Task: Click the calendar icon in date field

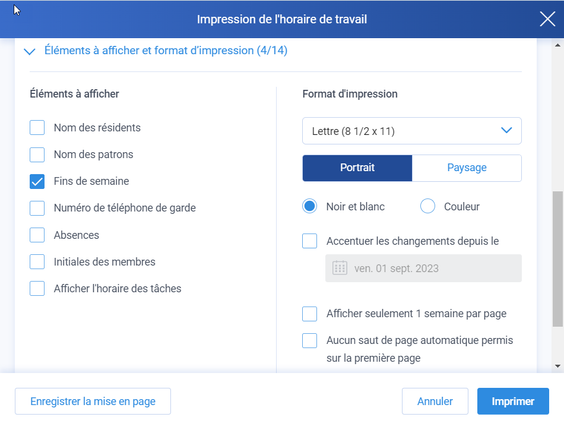Action: (x=340, y=268)
